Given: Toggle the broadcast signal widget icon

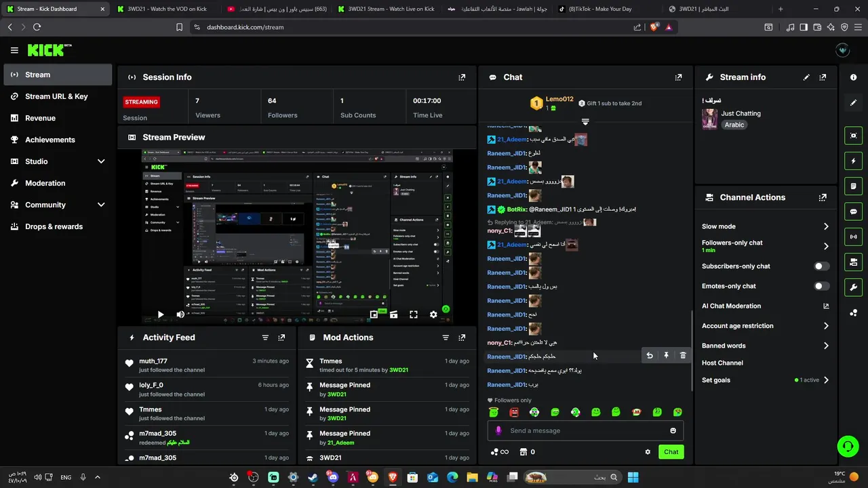Looking at the screenshot, I should tap(853, 237).
